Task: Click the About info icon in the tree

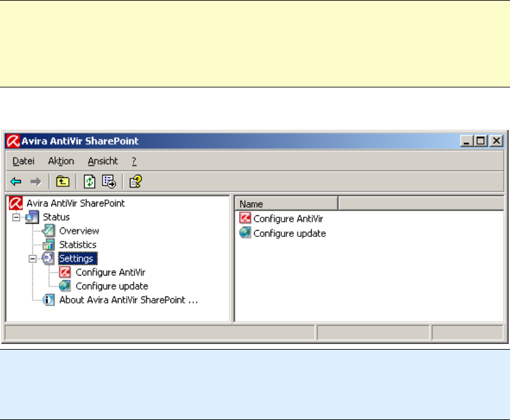Action: click(x=49, y=300)
